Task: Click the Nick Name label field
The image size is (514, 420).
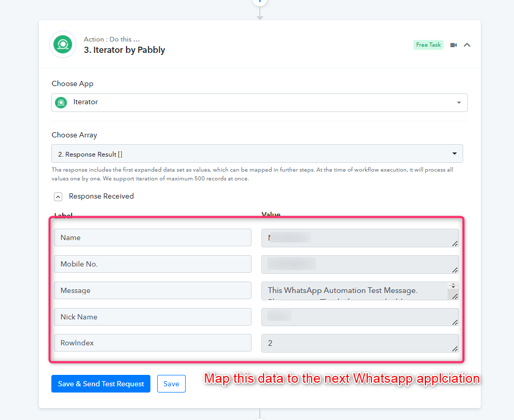Action: 153,317
